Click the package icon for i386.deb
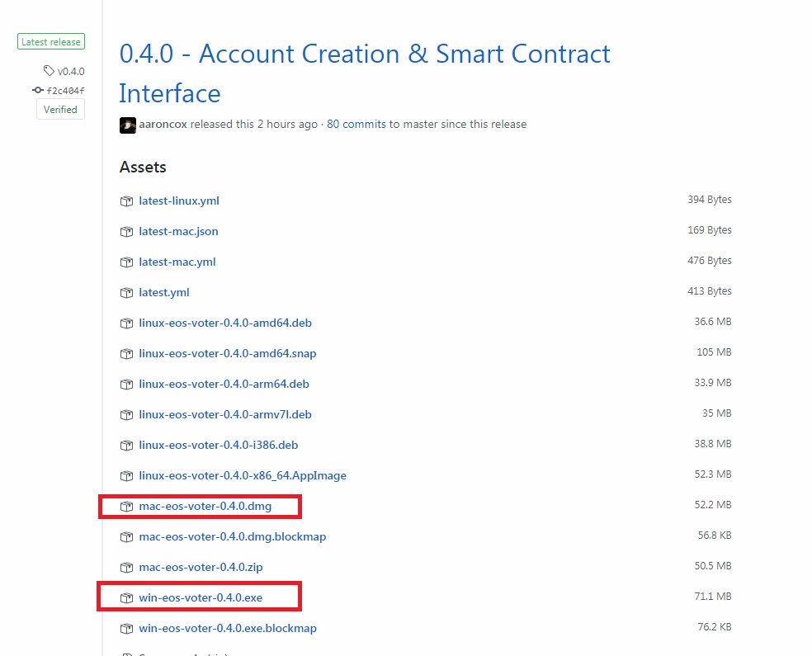 [x=126, y=446]
